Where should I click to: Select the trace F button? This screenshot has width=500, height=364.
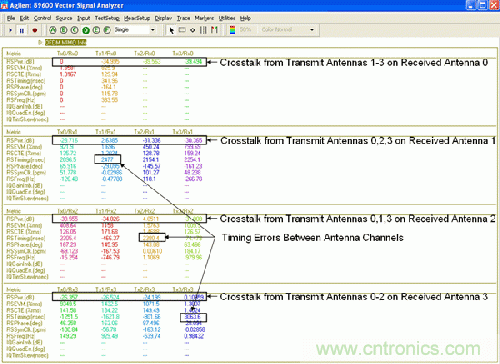(x=107, y=30)
